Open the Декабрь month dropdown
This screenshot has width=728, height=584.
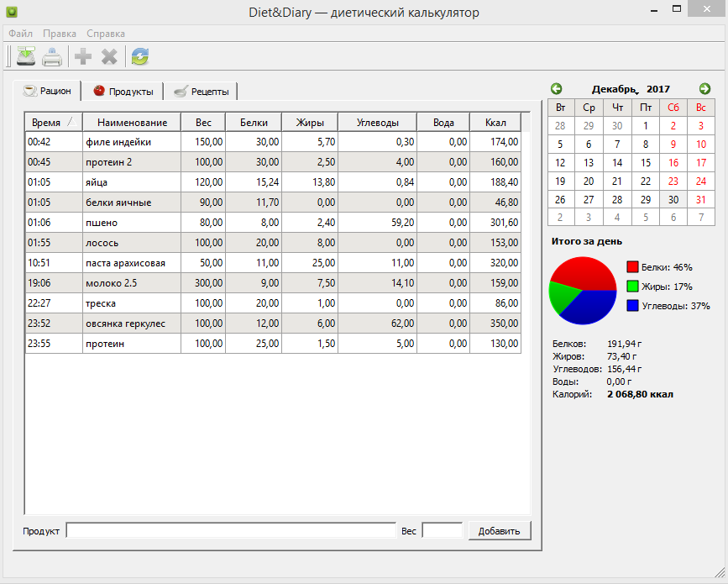pyautogui.click(x=615, y=89)
